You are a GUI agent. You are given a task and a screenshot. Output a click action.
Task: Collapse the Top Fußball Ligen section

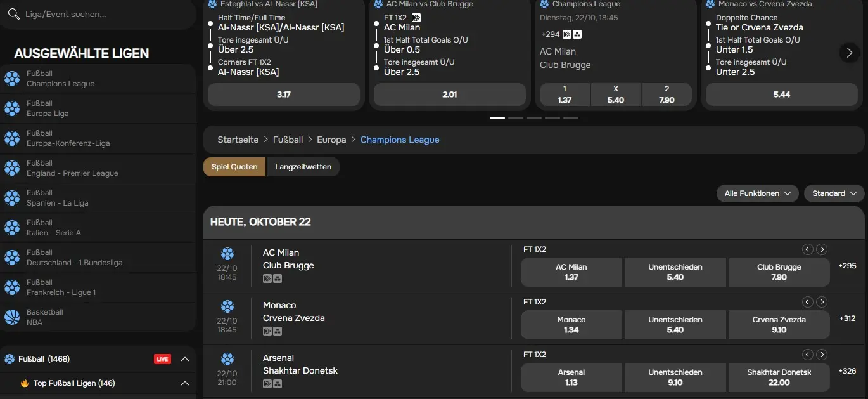point(185,383)
